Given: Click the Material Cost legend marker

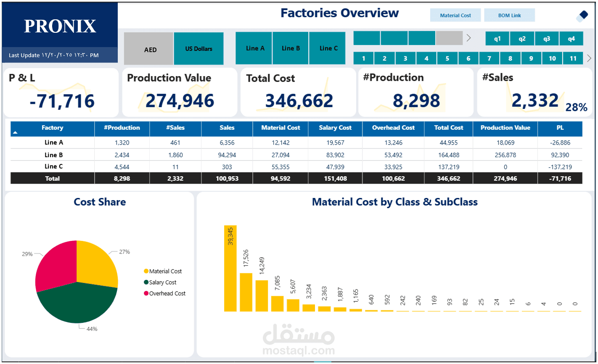Looking at the screenshot, I should (146, 271).
